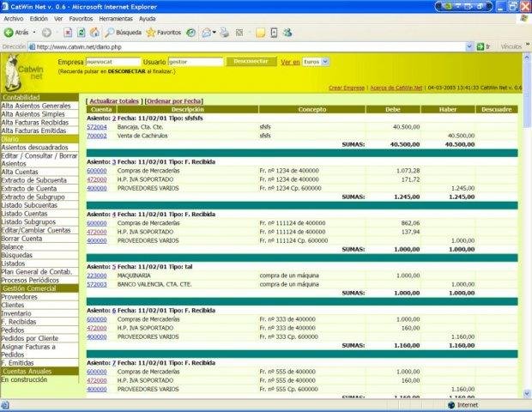The height and width of the screenshot is (412, 532).
Task: Click the edit page icon after printer
Action: [x=239, y=33]
